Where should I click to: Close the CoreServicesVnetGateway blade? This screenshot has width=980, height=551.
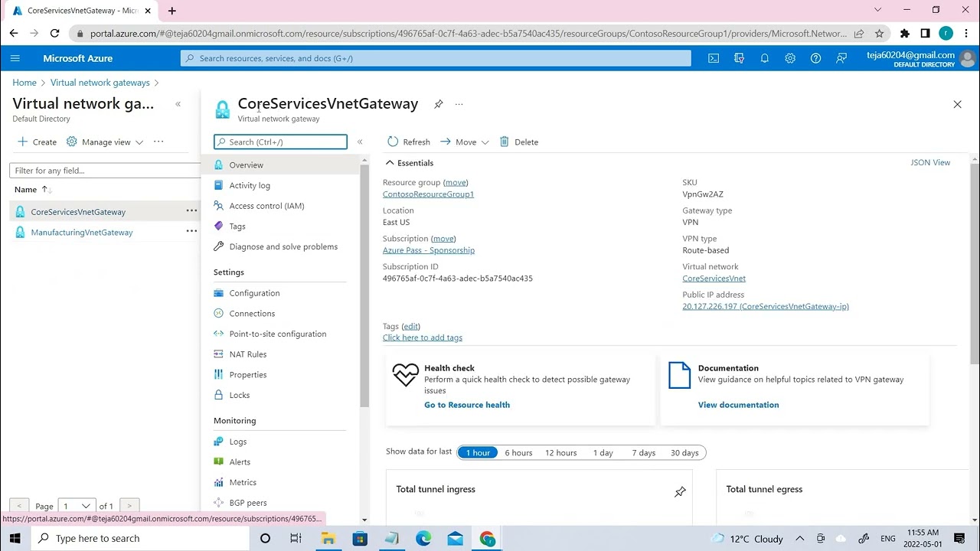click(x=957, y=104)
